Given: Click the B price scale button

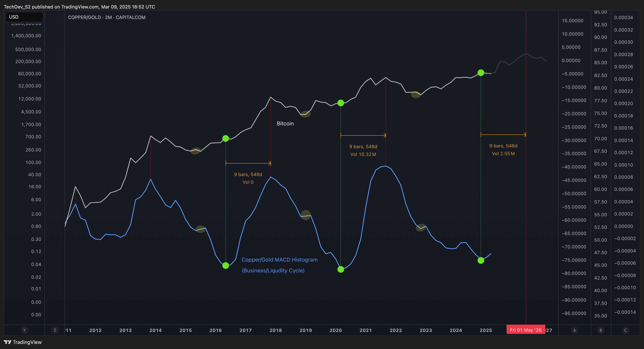Looking at the screenshot, I should tap(601, 330).
